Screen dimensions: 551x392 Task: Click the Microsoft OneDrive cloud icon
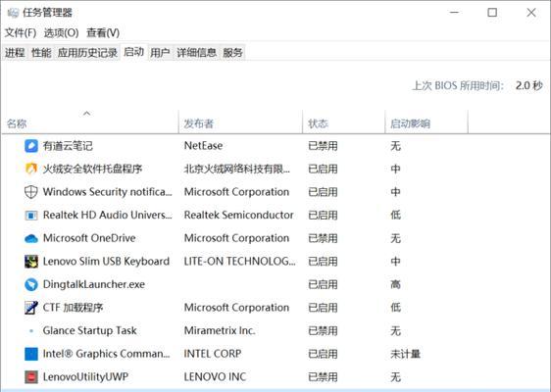31,238
